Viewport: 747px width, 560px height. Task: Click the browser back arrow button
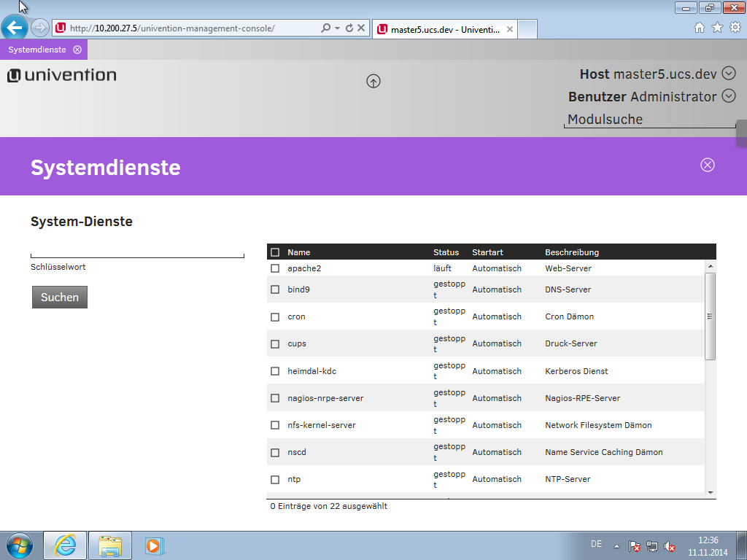coord(15,28)
